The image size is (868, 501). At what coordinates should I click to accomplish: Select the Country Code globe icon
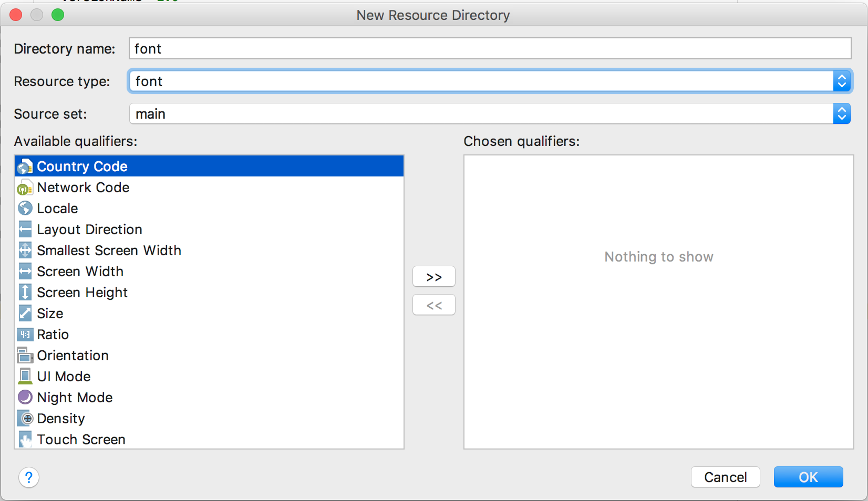(x=25, y=166)
